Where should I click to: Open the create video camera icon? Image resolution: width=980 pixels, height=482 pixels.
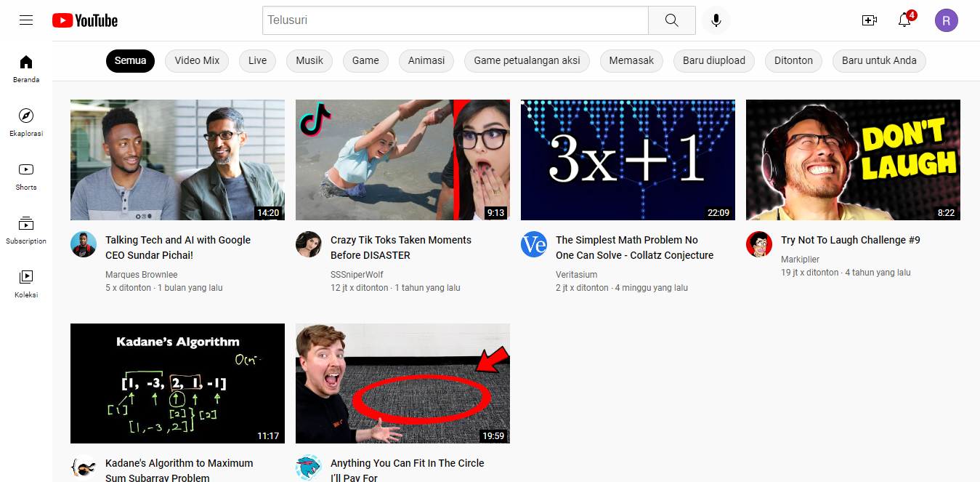pos(870,20)
